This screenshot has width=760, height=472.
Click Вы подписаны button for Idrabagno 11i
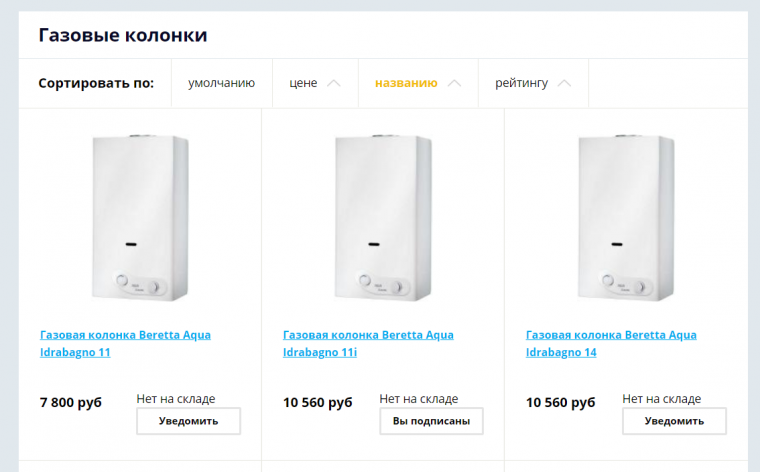point(431,421)
